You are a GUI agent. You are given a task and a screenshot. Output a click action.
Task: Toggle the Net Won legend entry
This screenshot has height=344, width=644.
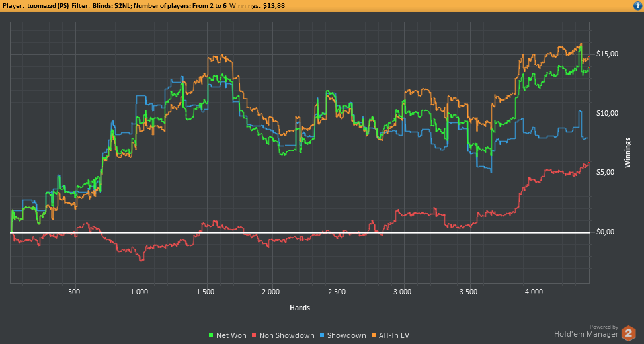point(228,335)
